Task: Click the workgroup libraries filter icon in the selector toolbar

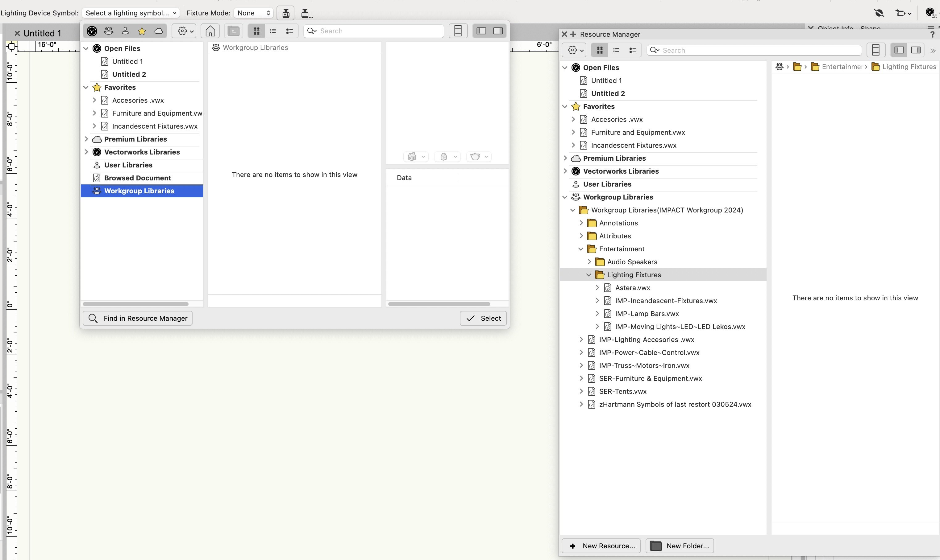Action: (x=109, y=31)
